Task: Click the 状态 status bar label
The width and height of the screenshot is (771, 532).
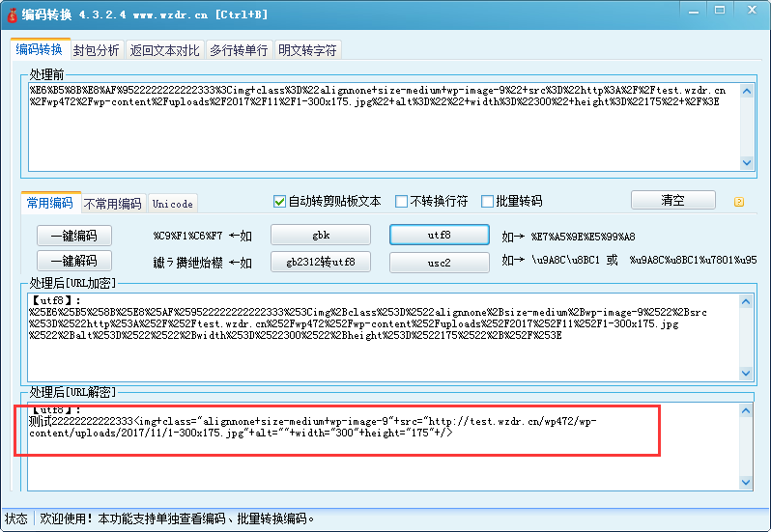Action: 16,518
